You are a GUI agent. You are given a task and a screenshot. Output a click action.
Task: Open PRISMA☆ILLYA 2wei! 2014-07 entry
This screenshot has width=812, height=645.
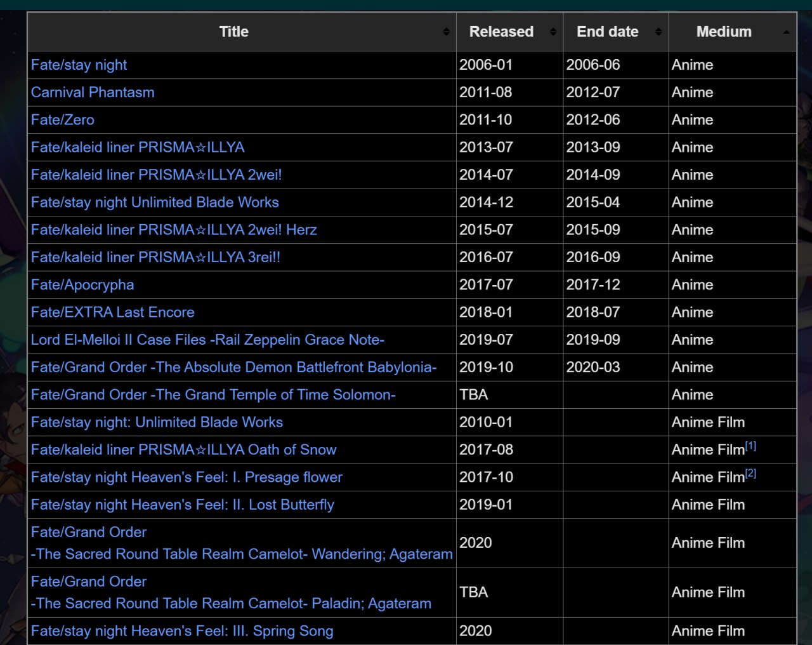157,175
